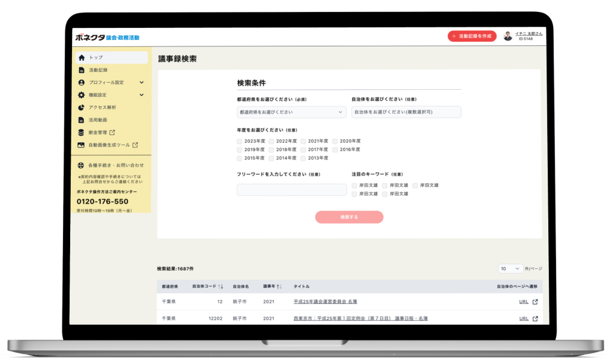Click the home icon beside トップ

pos(81,58)
